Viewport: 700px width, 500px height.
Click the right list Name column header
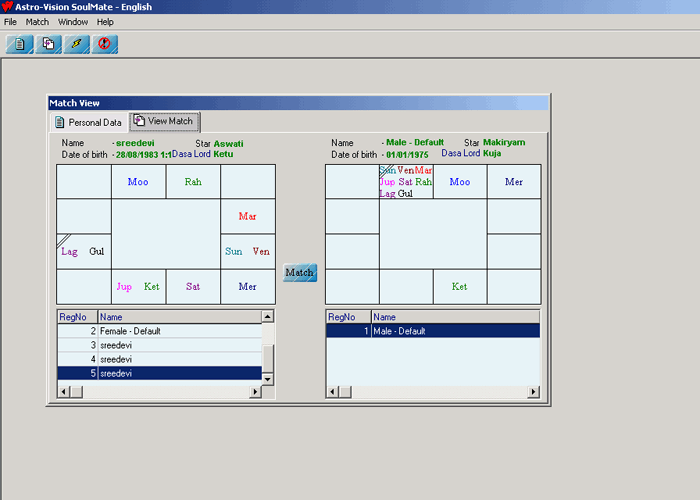(455, 317)
